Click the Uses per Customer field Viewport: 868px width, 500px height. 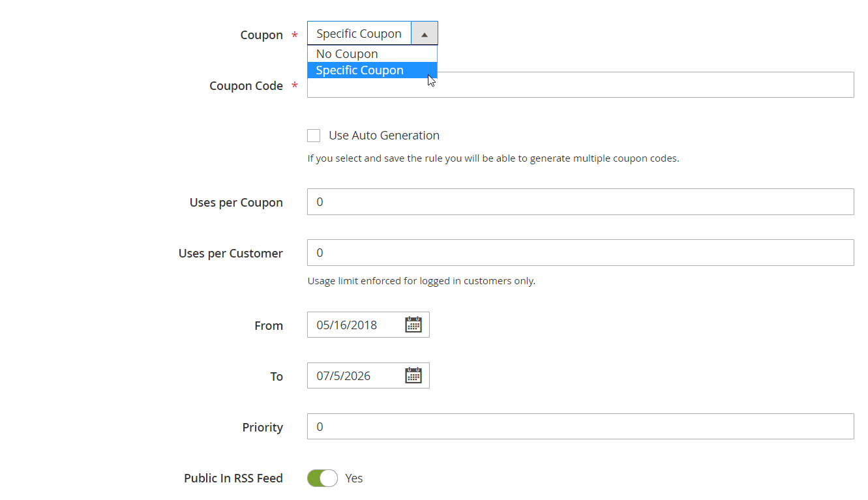580,253
